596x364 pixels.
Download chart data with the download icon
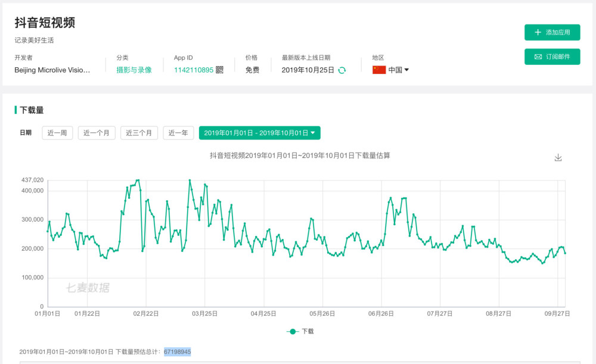point(558,158)
